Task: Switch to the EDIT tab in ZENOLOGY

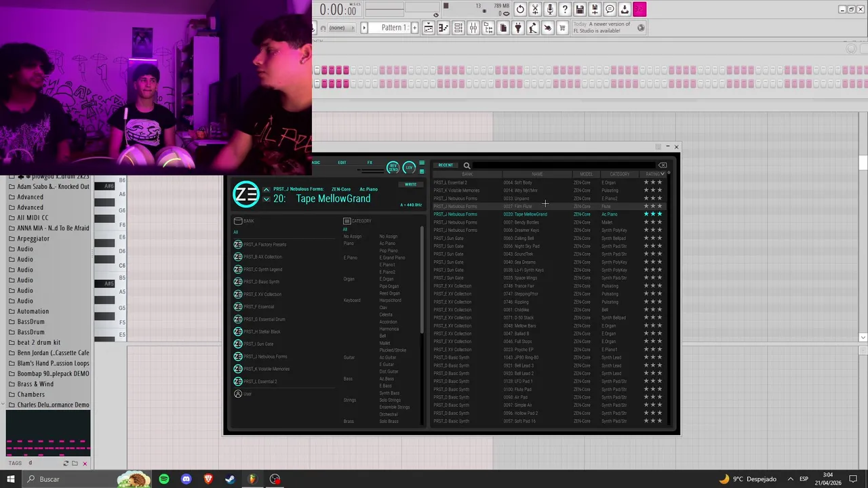Action: pyautogui.click(x=342, y=163)
